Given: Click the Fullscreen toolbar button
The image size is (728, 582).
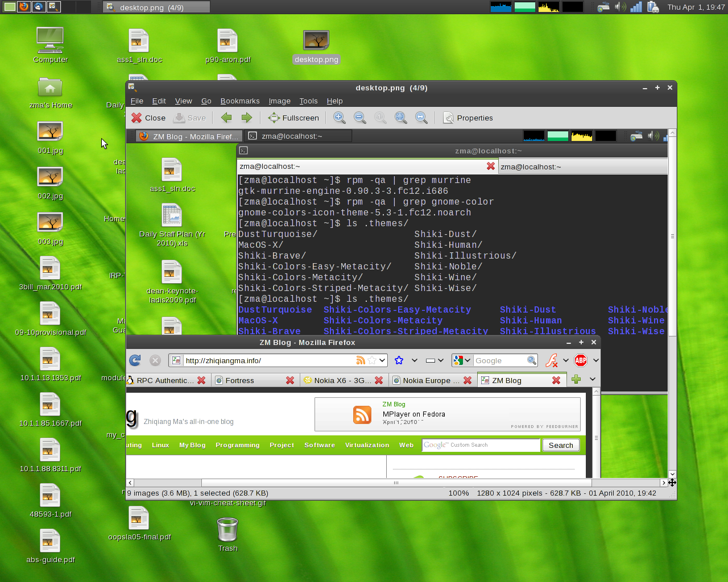Looking at the screenshot, I should click(x=293, y=118).
